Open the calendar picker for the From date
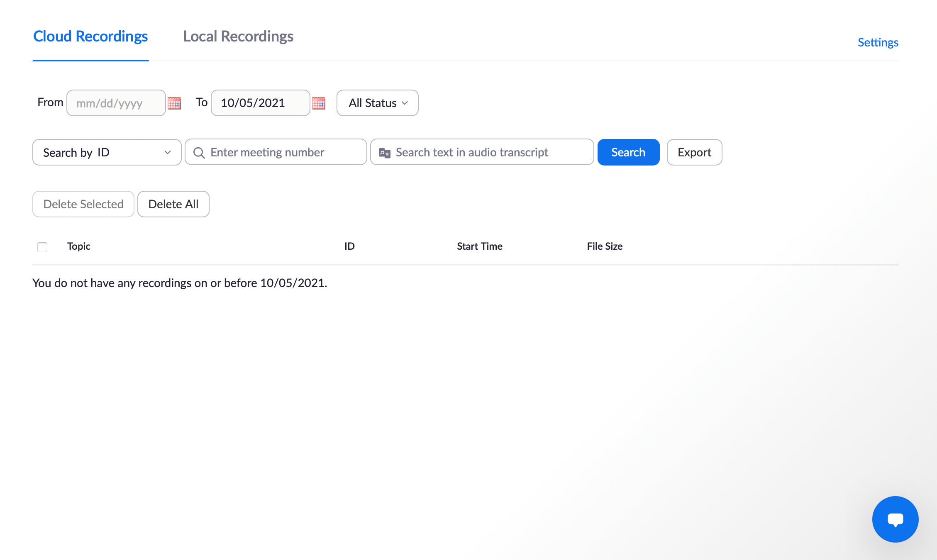The height and width of the screenshot is (560, 937). [x=174, y=103]
